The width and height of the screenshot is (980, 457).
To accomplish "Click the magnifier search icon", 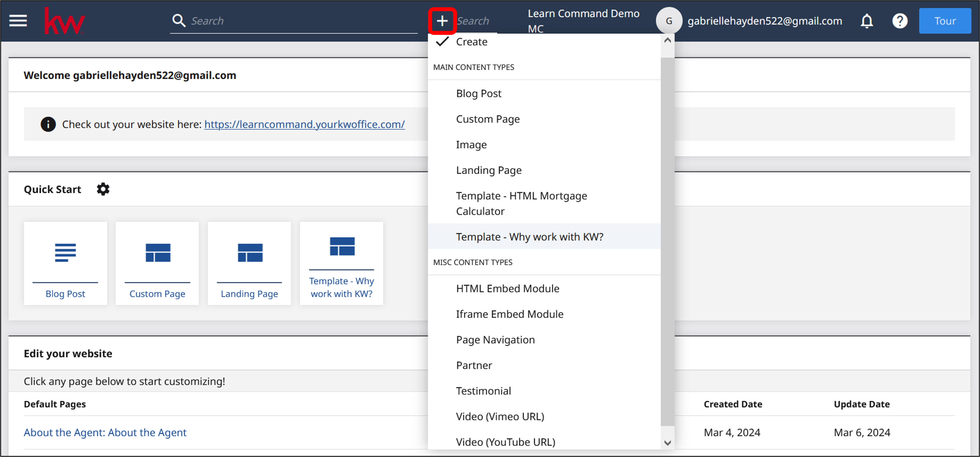I will (179, 21).
